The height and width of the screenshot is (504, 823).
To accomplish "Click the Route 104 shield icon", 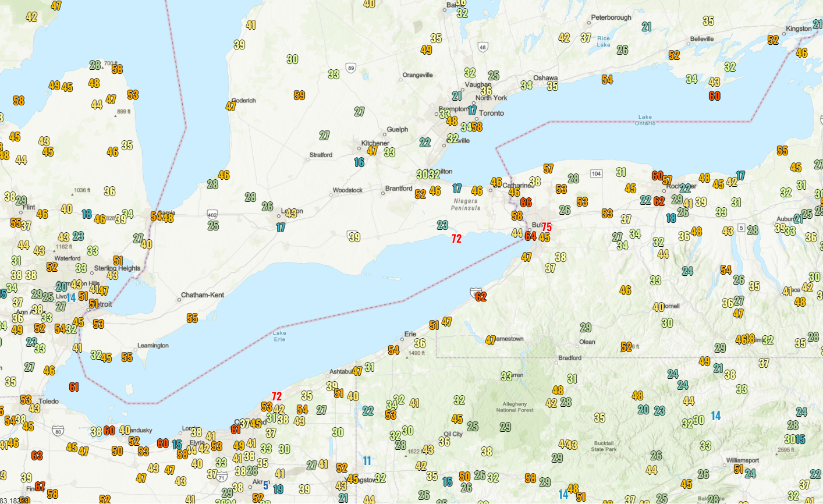I will click(596, 173).
